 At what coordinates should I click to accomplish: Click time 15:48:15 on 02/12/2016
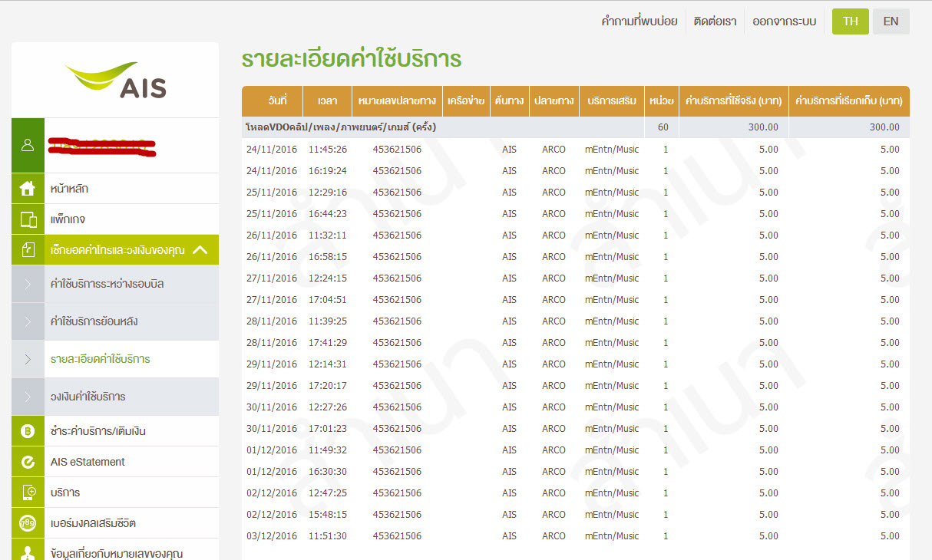tap(328, 515)
